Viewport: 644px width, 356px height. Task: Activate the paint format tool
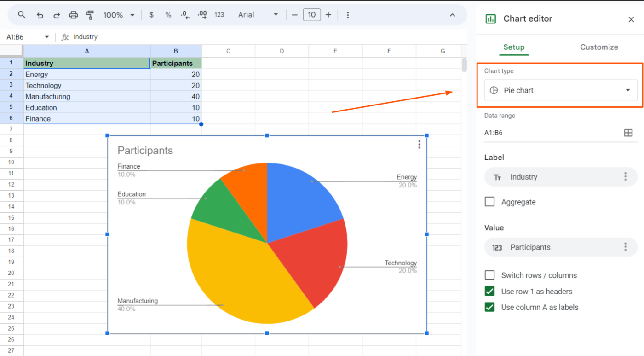[x=90, y=15]
